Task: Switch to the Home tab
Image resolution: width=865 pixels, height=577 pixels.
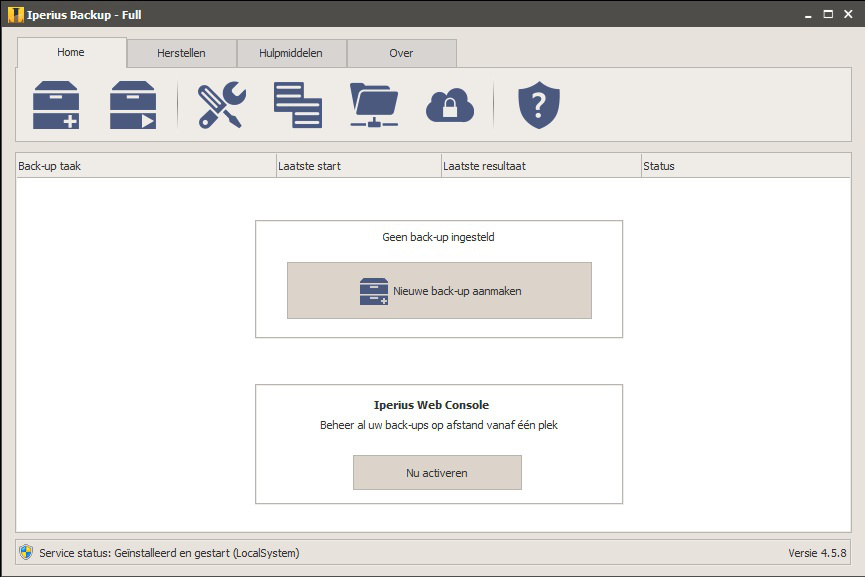Action: click(x=71, y=52)
